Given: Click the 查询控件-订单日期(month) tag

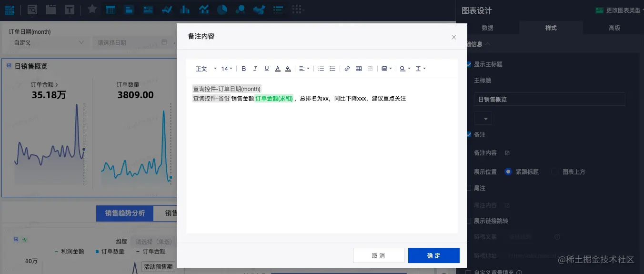Looking at the screenshot, I should click(x=227, y=89).
